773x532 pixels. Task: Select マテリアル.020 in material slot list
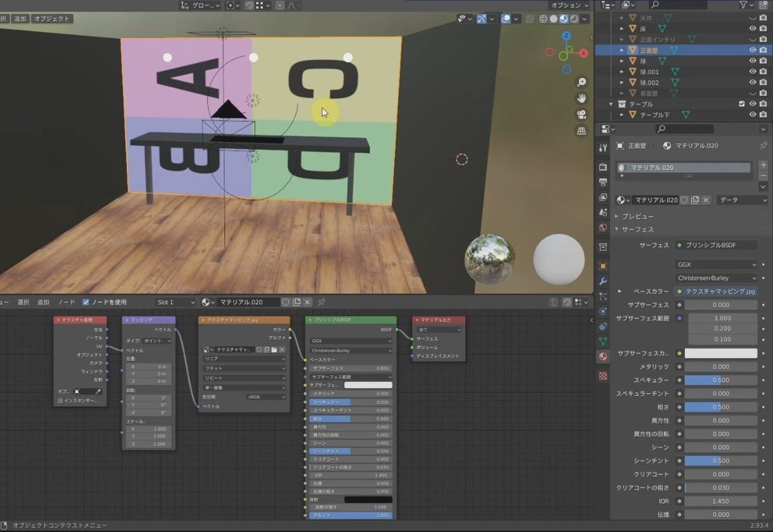(x=683, y=167)
